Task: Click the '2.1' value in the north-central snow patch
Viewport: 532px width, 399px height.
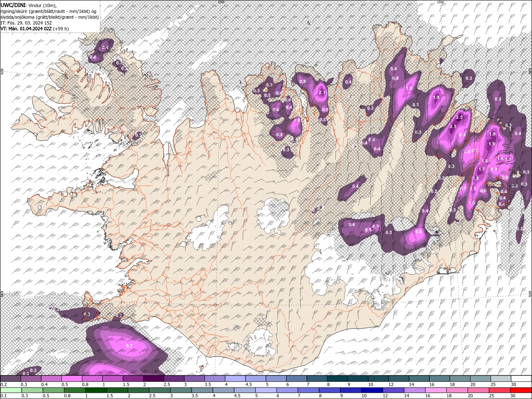Action: 322,93
